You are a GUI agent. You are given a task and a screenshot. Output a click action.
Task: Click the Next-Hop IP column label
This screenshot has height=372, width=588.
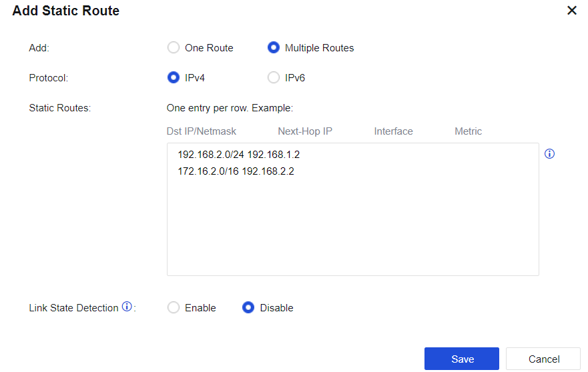305,131
